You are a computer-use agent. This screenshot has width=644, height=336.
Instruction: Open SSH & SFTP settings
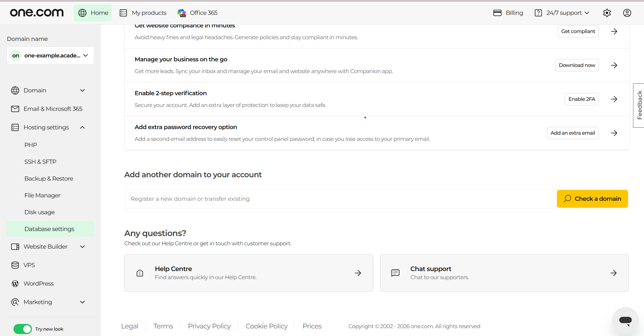tap(40, 162)
